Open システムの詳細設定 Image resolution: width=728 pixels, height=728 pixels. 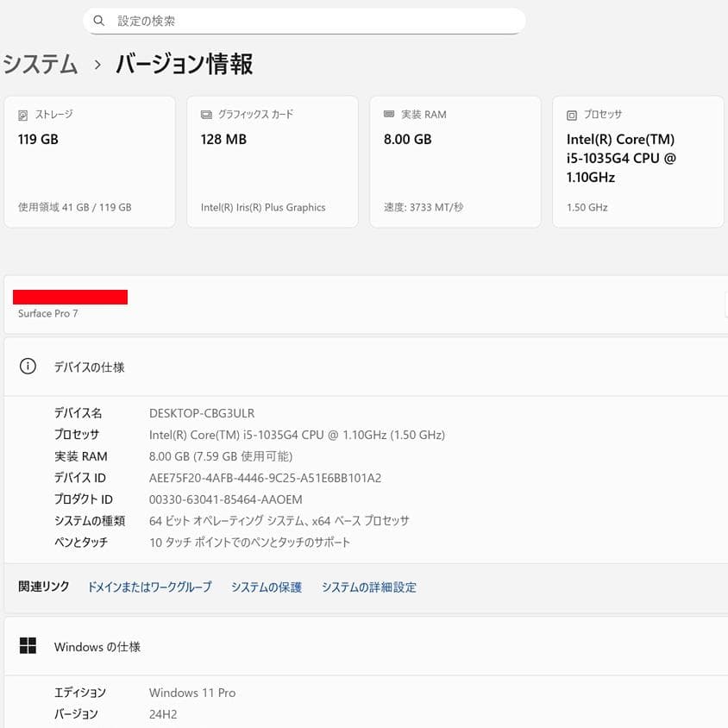click(368, 587)
